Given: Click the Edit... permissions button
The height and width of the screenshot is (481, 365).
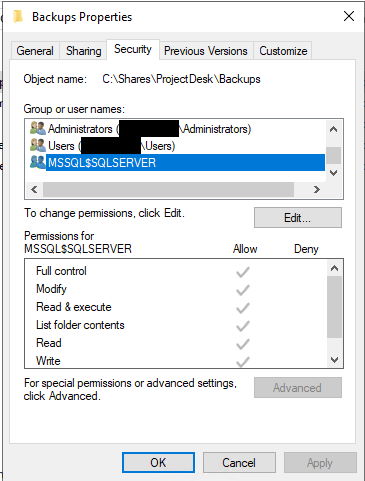Looking at the screenshot, I should tap(298, 218).
